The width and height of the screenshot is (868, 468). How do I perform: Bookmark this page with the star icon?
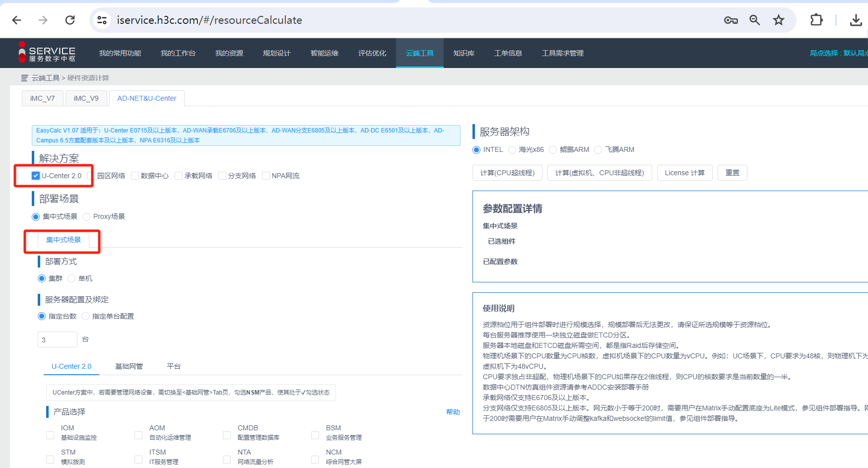tap(778, 20)
